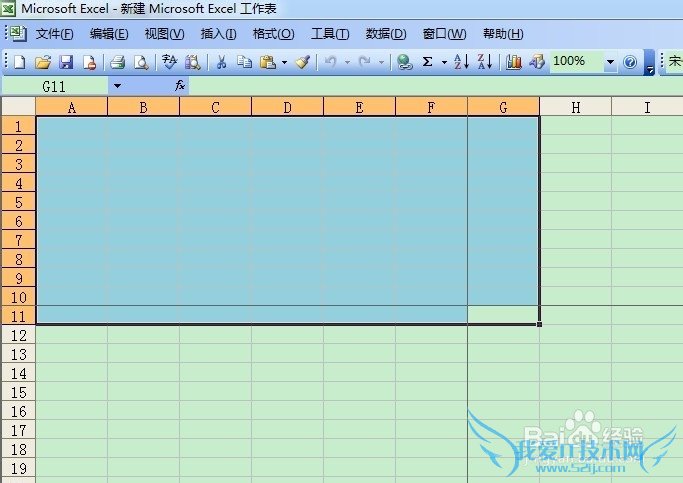Select row 1 header
The image size is (683, 483).
tap(18, 126)
